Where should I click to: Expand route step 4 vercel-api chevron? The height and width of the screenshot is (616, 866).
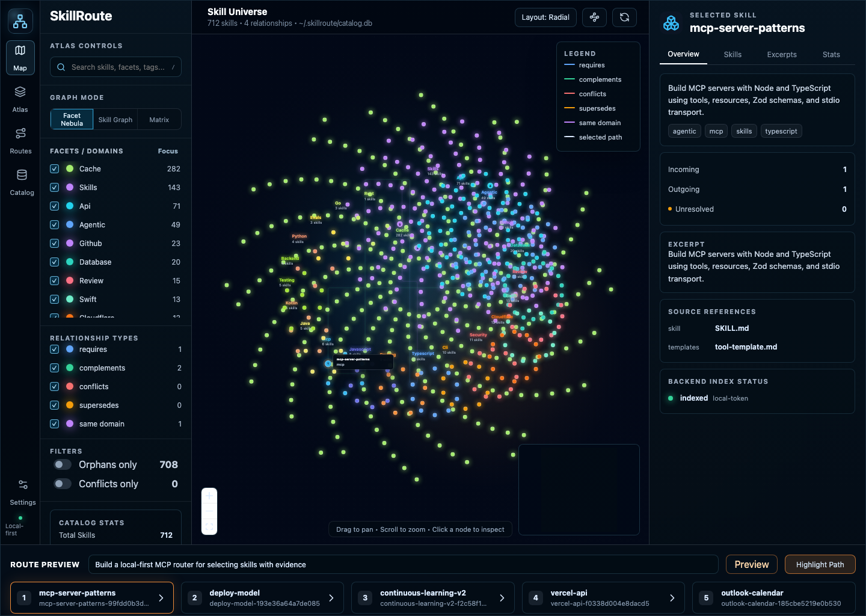coord(672,598)
